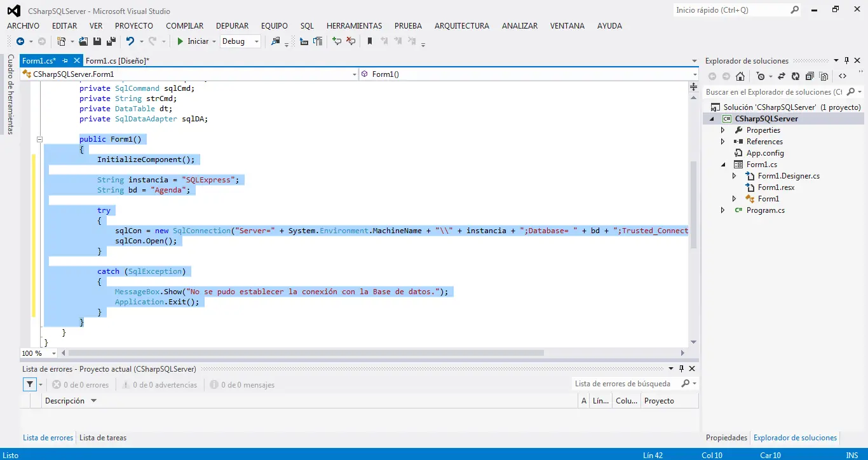Click the Home icon in the Explorador de soluciones toolbar

tap(740, 76)
